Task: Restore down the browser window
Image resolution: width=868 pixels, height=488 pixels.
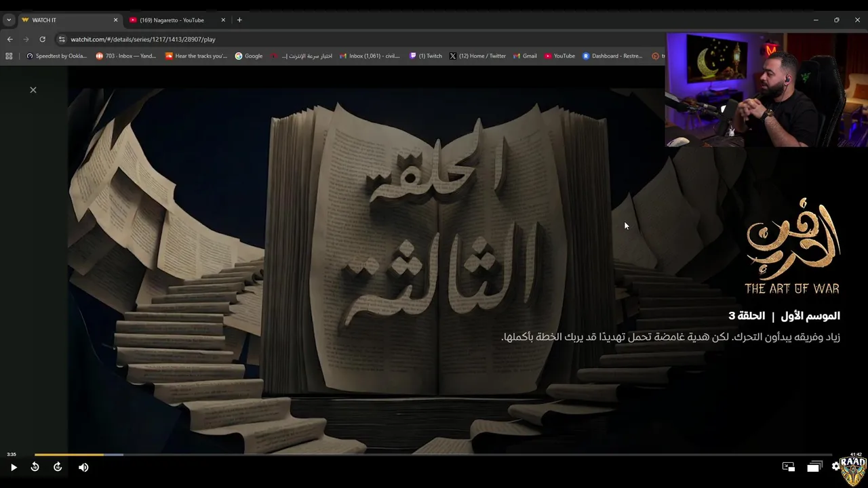Action: click(836, 20)
